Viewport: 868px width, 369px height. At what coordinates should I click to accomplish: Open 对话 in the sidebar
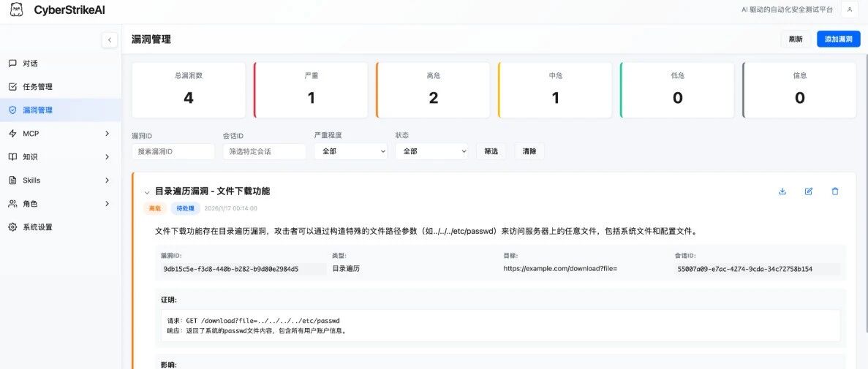pos(61,64)
